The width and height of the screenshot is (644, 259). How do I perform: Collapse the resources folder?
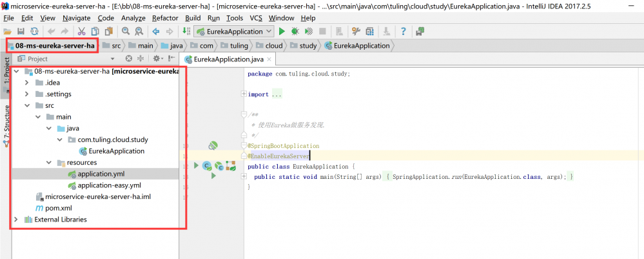[x=48, y=163]
